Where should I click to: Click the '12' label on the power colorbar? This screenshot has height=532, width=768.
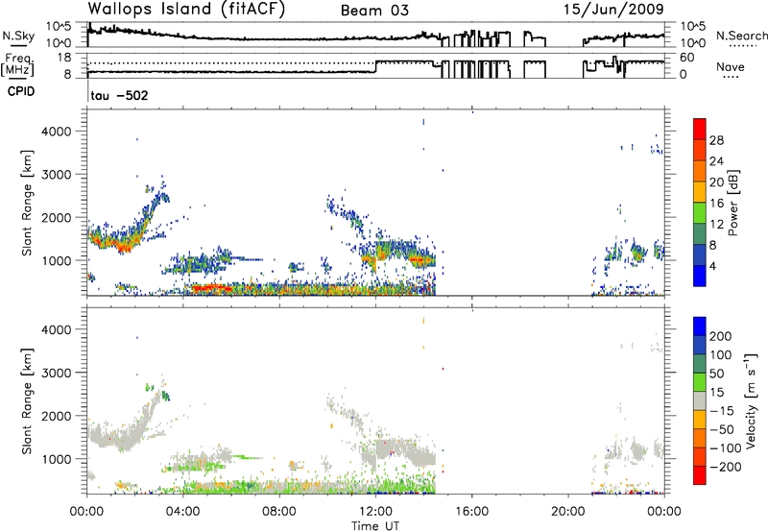point(716,225)
